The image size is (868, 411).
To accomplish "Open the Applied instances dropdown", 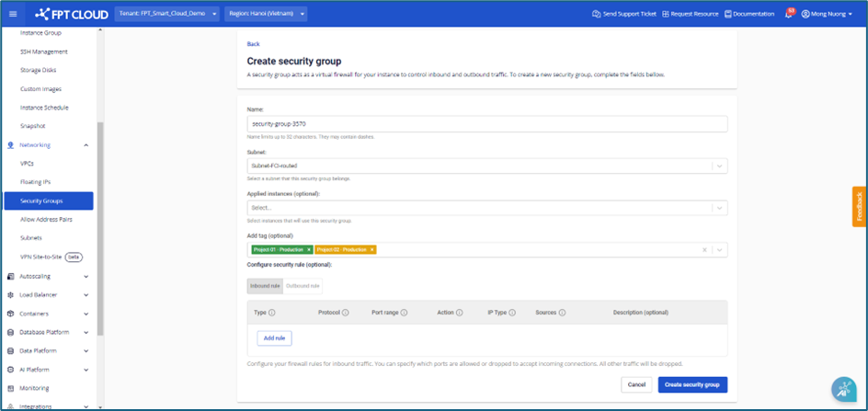I will 719,208.
